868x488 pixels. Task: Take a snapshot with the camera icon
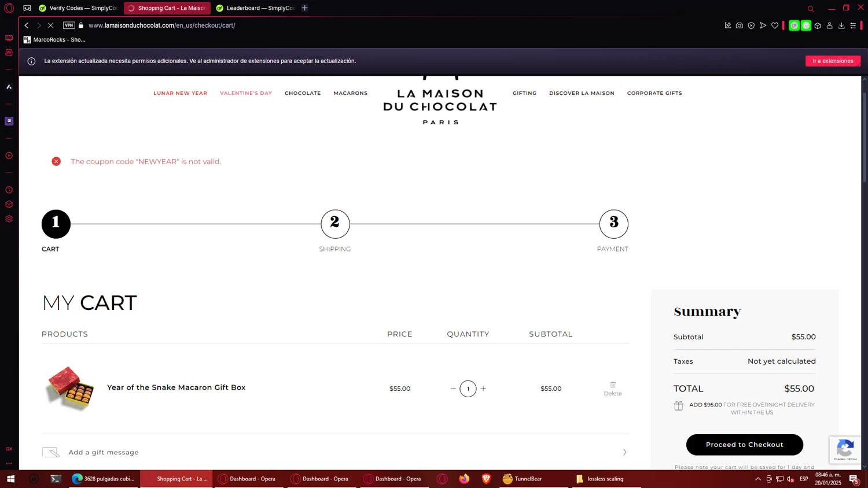pyautogui.click(x=740, y=25)
